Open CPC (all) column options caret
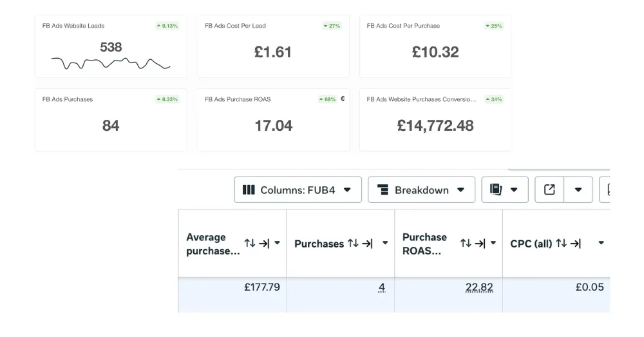 [601, 243]
